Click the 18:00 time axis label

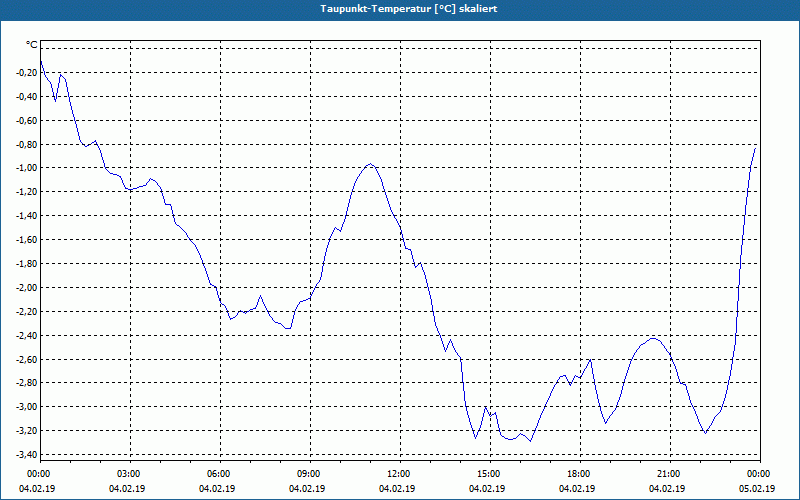click(x=580, y=474)
